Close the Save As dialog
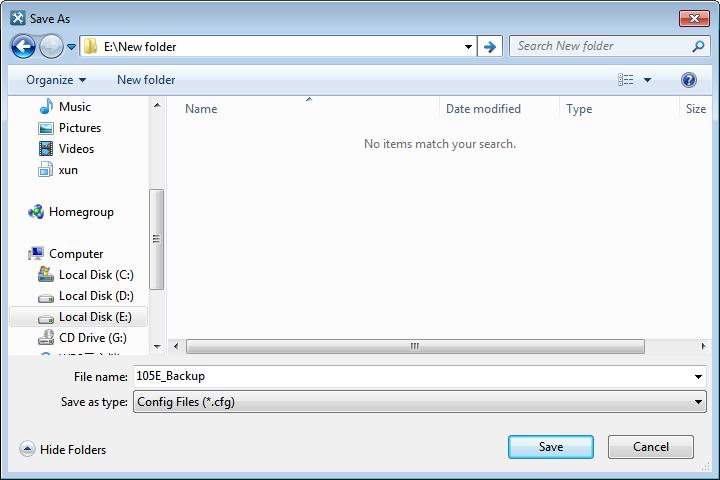The height and width of the screenshot is (480, 720). pyautogui.click(x=694, y=18)
